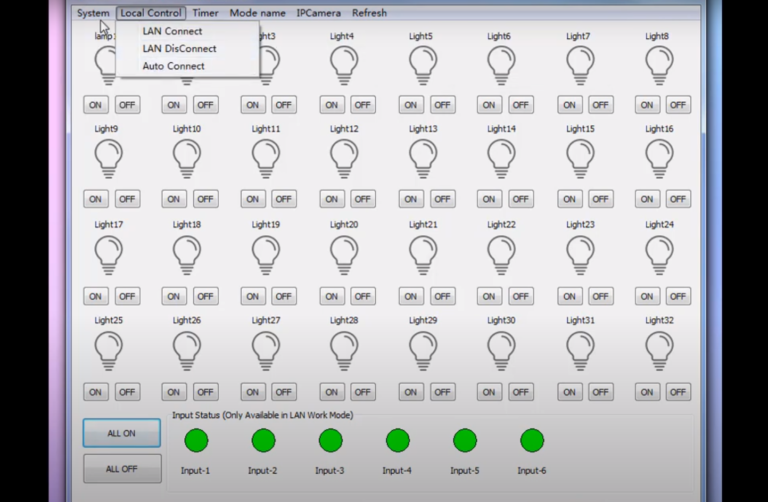
Task: Choose Auto Connect option
Action: (x=173, y=66)
